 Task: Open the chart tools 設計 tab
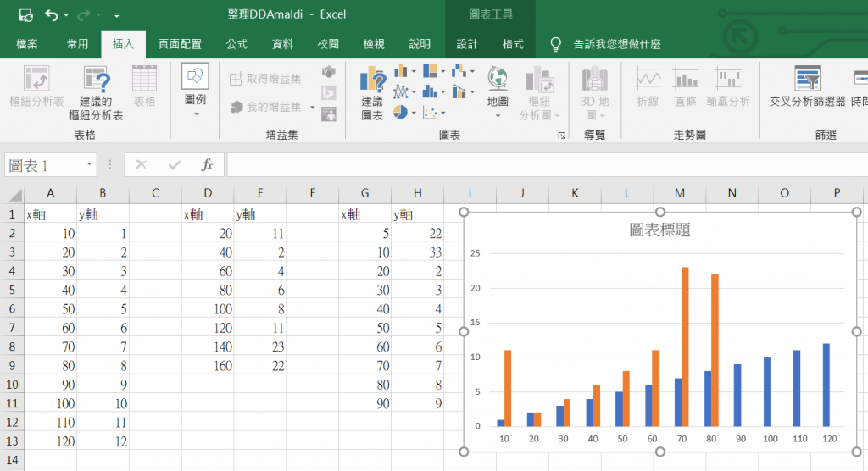[x=467, y=44]
